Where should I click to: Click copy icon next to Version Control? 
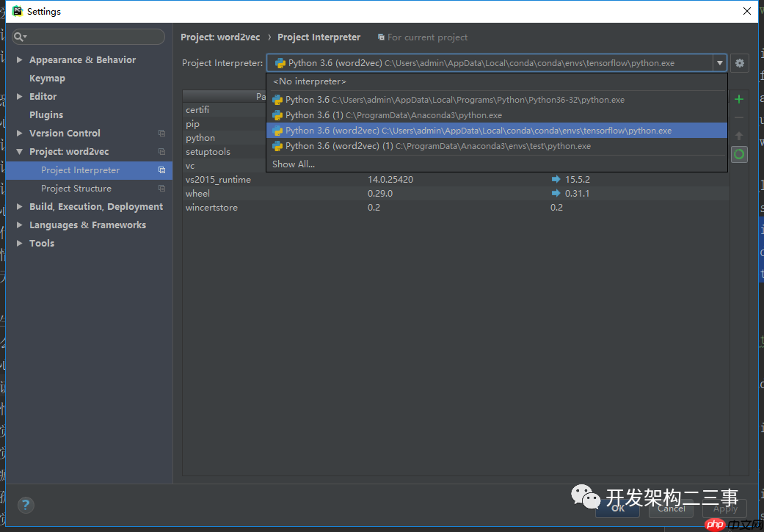(x=161, y=134)
